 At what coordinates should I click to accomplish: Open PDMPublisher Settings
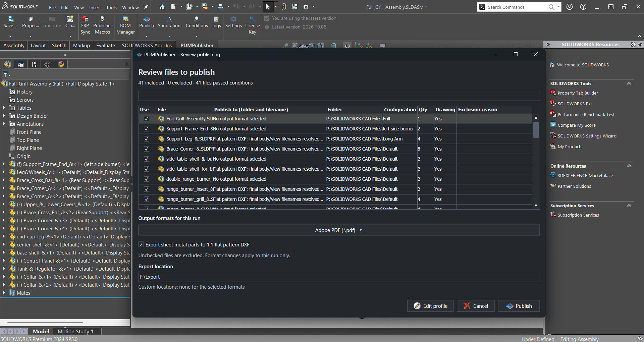tap(233, 22)
